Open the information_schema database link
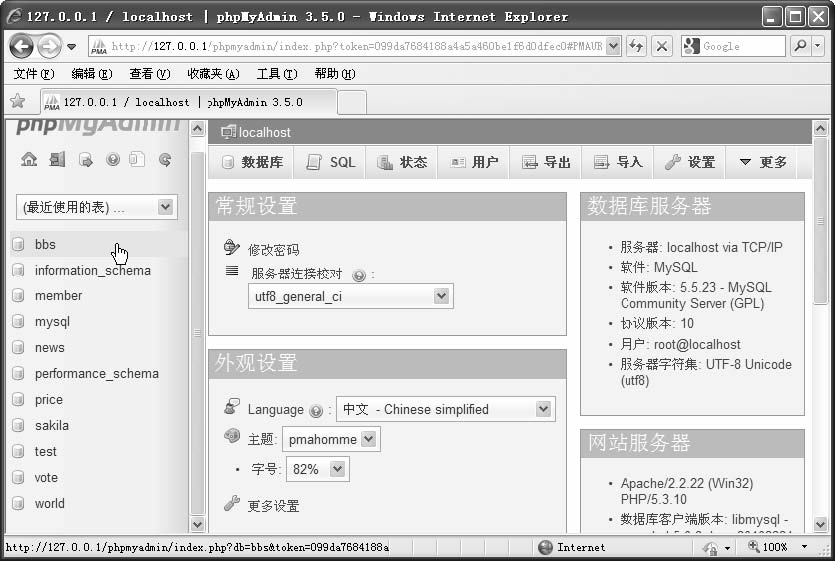The image size is (835, 561). point(93,271)
